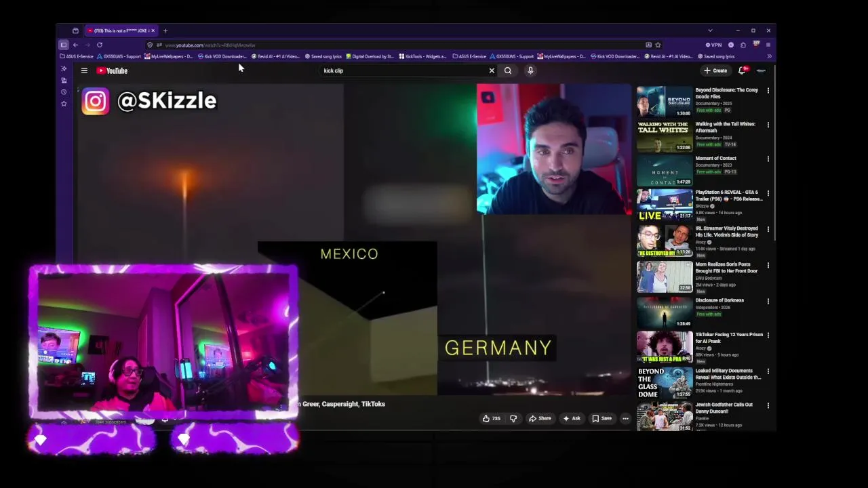Open the YouTube account avatar menu
Image resolution: width=868 pixels, height=488 pixels.
[761, 70]
